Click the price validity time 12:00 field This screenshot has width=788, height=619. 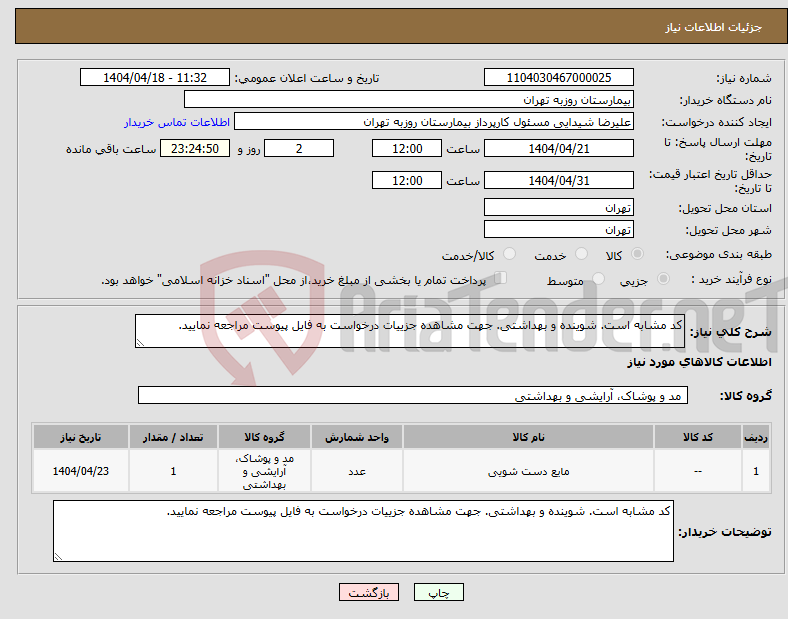(407, 180)
